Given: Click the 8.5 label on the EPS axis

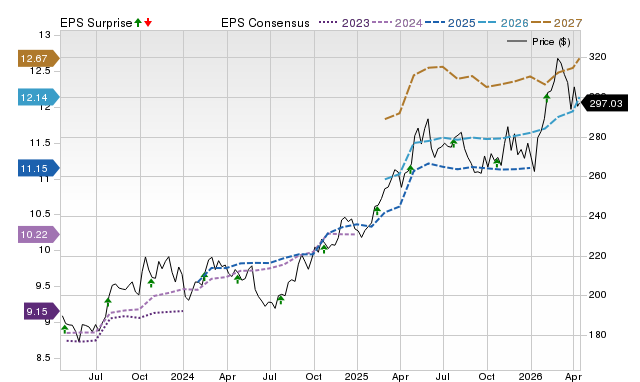Looking at the screenshot, I should click(43, 358).
